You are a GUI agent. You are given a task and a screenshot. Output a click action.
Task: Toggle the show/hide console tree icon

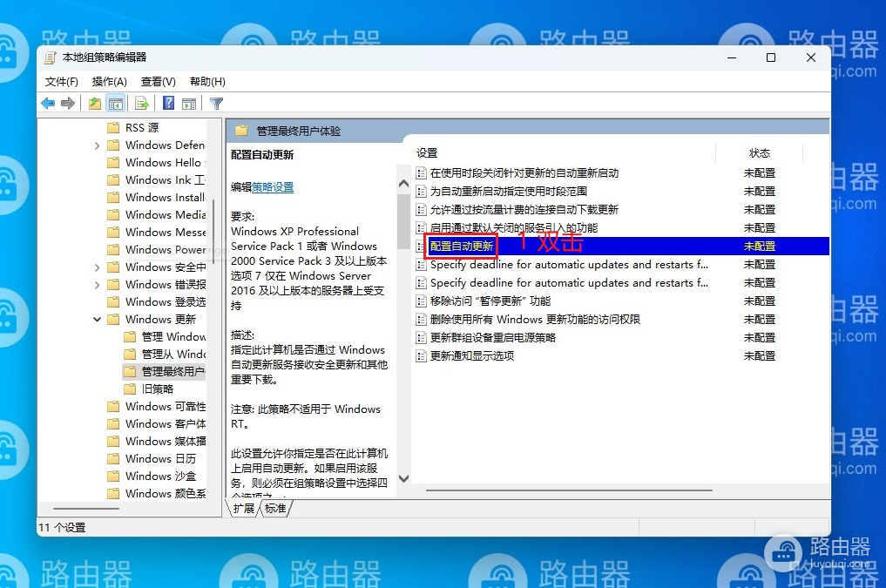[x=115, y=104]
